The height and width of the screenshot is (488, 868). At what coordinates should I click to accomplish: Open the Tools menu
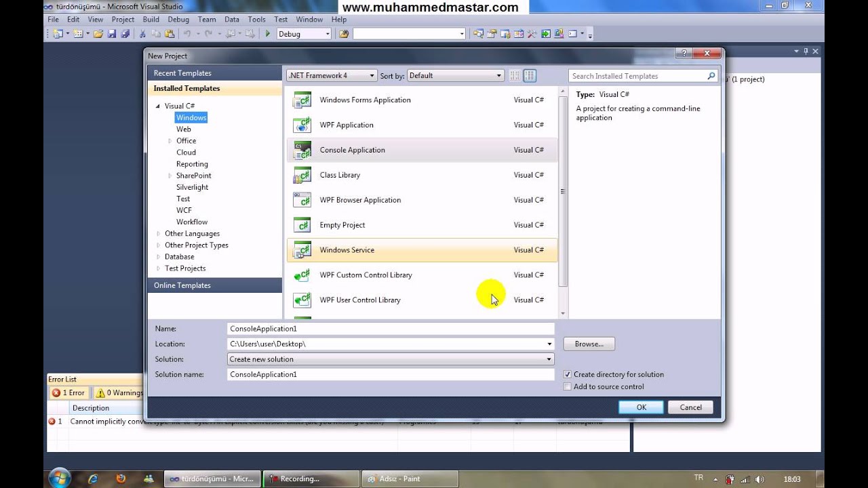[257, 20]
